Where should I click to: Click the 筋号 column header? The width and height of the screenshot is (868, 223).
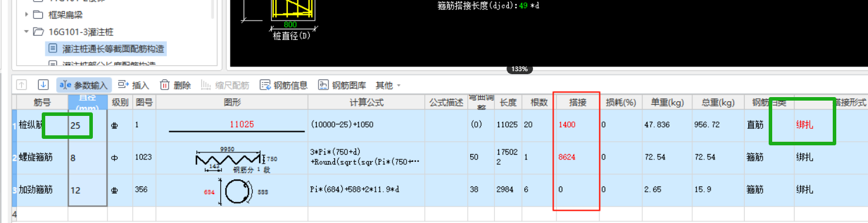42,102
